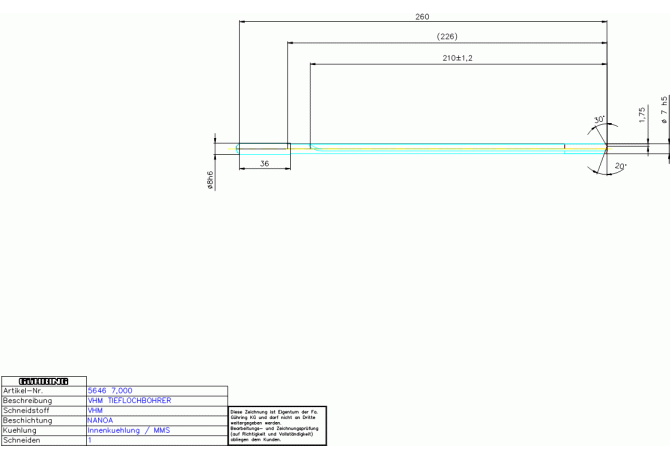Click the ownership notice text box
Screen dimensions: 670x460
[277, 425]
